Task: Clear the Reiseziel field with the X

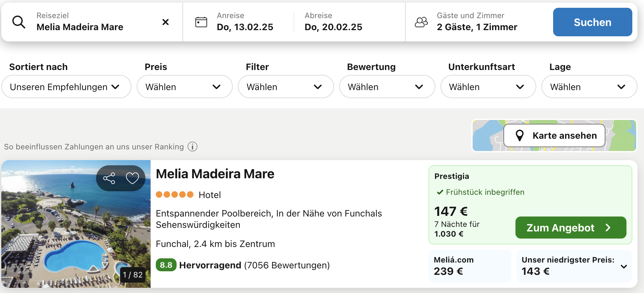Action: click(x=166, y=22)
